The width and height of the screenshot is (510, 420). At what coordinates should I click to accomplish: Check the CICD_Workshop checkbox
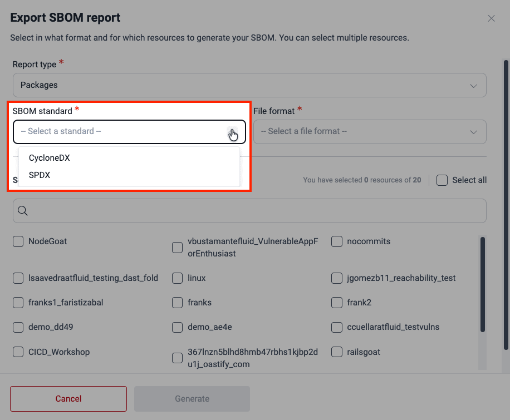(x=18, y=352)
